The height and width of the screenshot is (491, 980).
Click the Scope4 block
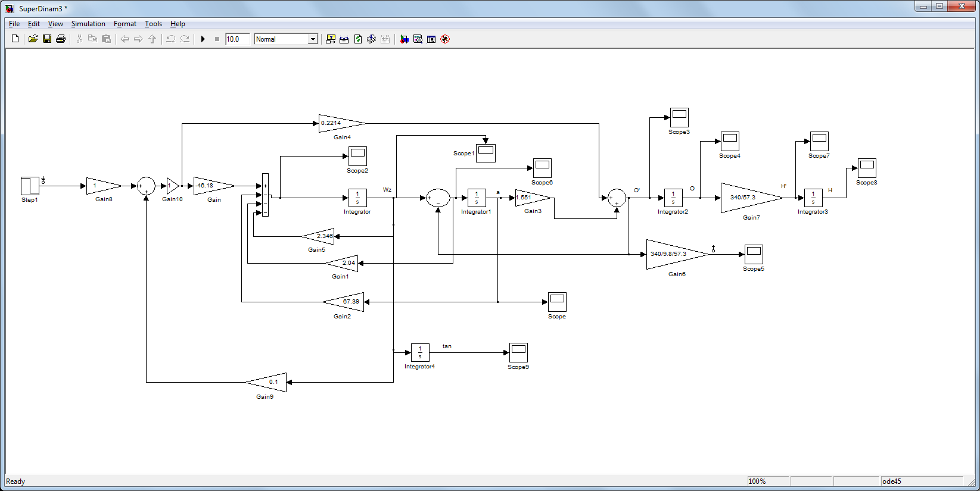point(730,141)
